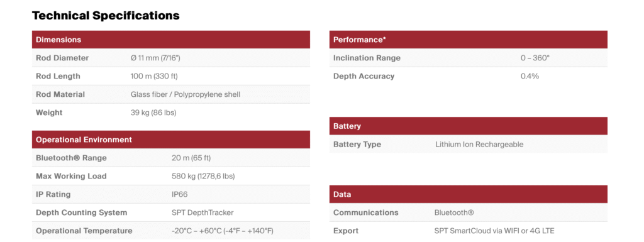Select the Dimensions section header
644x242 pixels.
171,40
